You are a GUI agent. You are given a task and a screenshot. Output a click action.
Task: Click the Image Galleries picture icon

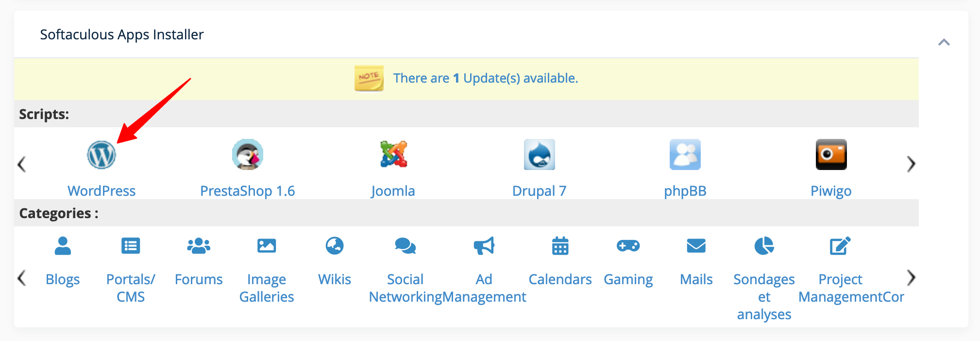point(267,246)
